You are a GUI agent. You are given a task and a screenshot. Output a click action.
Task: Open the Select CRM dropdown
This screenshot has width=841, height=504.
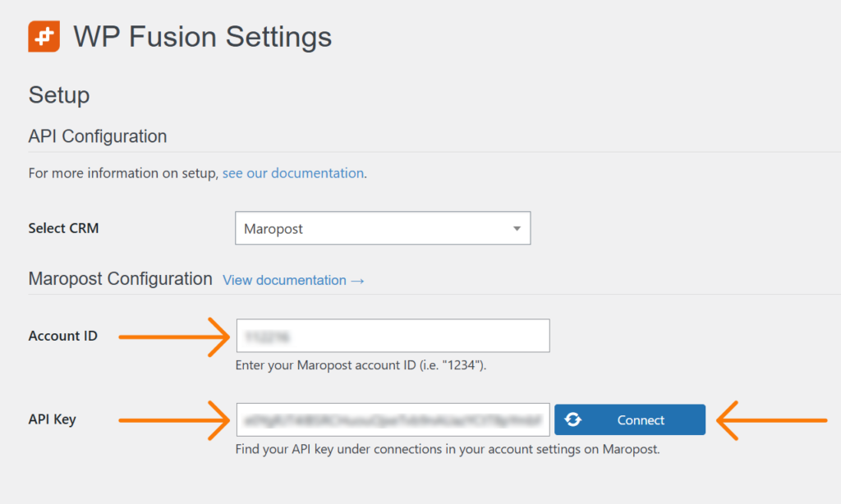tap(382, 228)
